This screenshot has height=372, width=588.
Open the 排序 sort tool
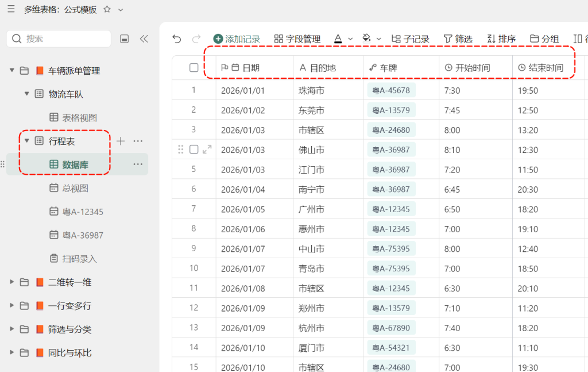(x=501, y=39)
